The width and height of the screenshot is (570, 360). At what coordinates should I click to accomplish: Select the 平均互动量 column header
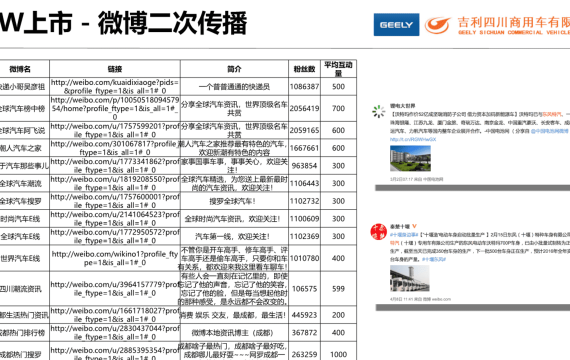(x=338, y=69)
